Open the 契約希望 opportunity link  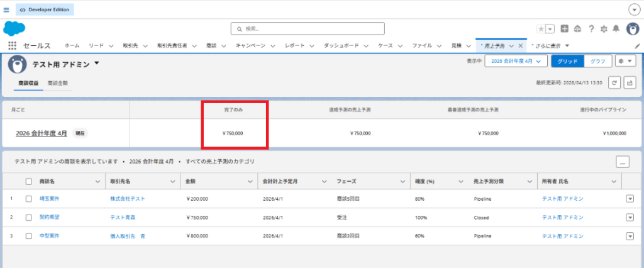pyautogui.click(x=49, y=217)
